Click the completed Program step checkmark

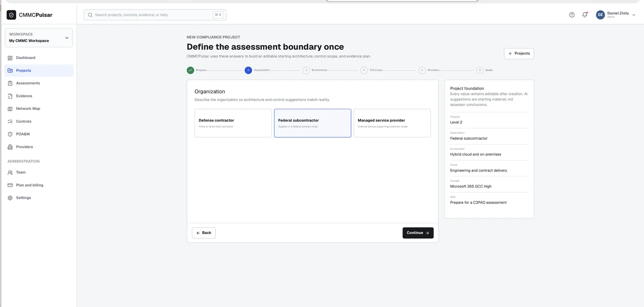point(190,70)
